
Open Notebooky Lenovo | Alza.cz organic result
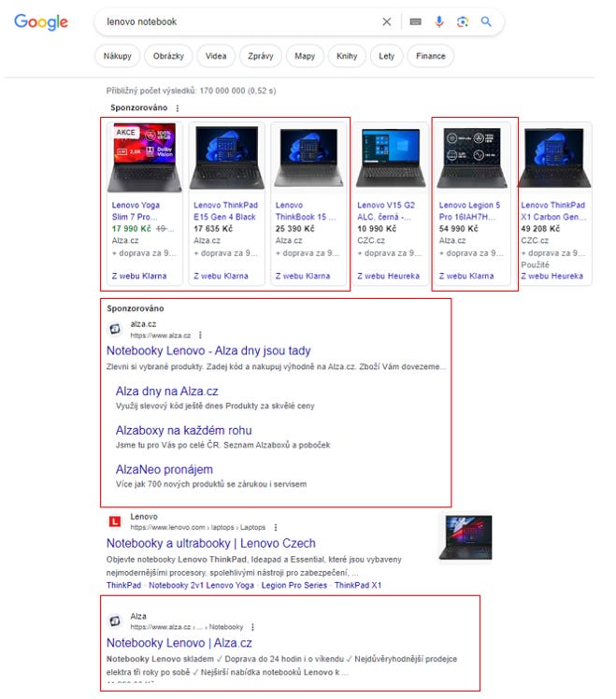(179, 643)
